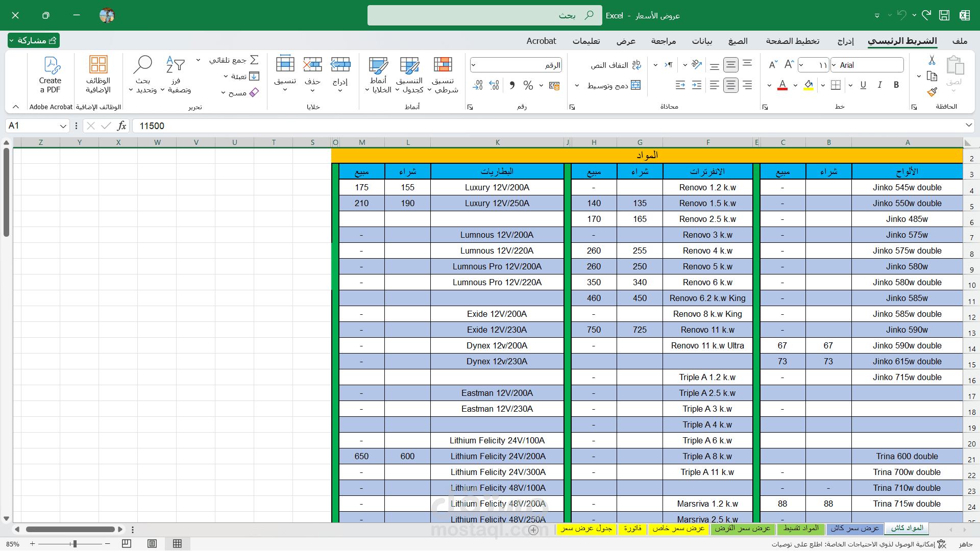Click the accessibility status message
Screen dimensions: 980x551
859,544
